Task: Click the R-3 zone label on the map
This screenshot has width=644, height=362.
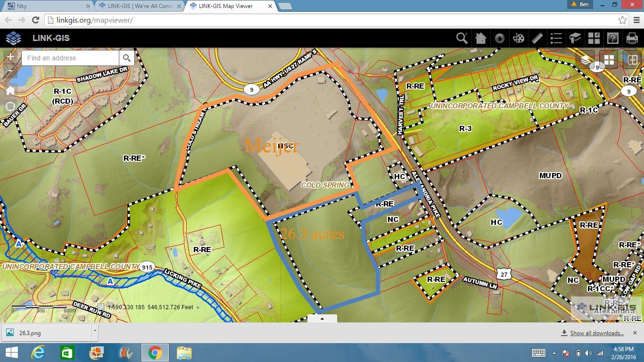Action: click(465, 129)
